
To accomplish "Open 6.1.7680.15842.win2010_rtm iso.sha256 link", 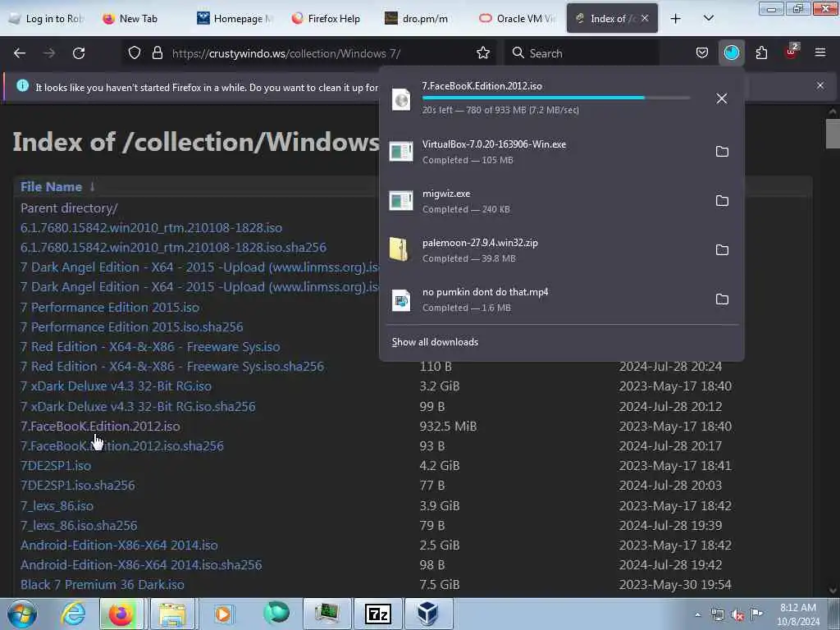I will pyautogui.click(x=174, y=248).
